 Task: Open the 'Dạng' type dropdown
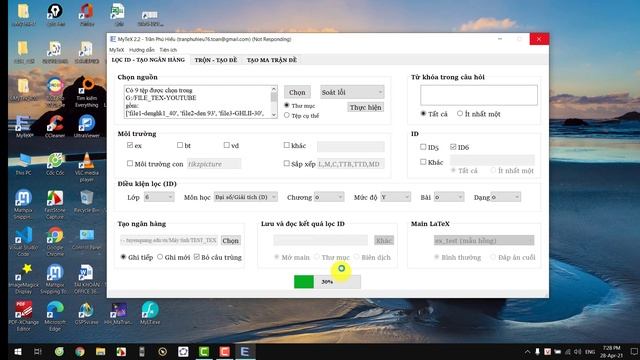[506, 197]
